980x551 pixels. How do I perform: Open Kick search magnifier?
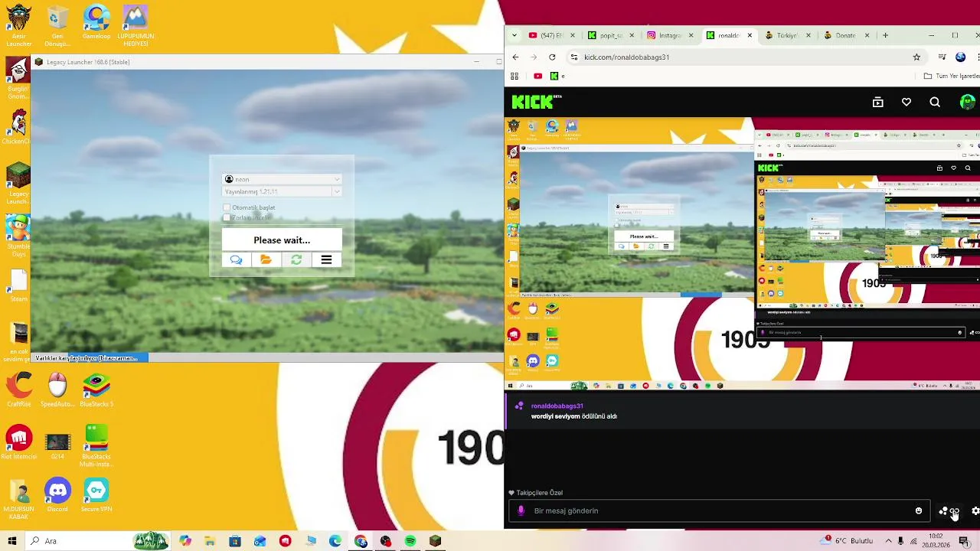pos(935,103)
